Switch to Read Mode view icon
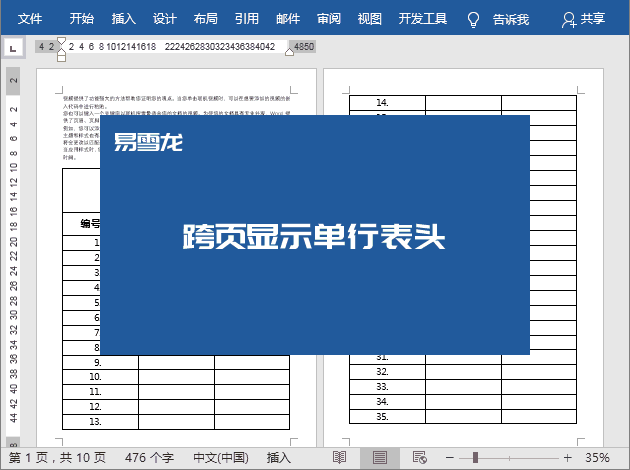This screenshot has width=630, height=470. 340,457
